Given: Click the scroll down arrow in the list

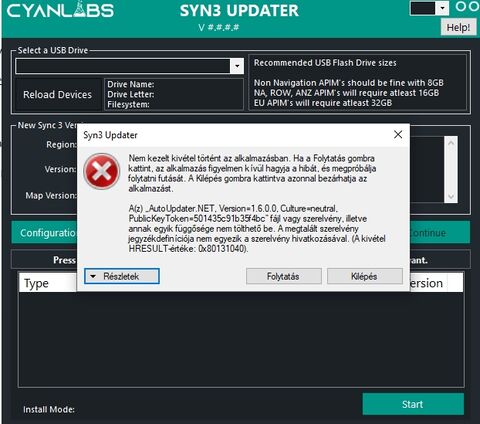Looking at the screenshot, I should pos(451,196).
